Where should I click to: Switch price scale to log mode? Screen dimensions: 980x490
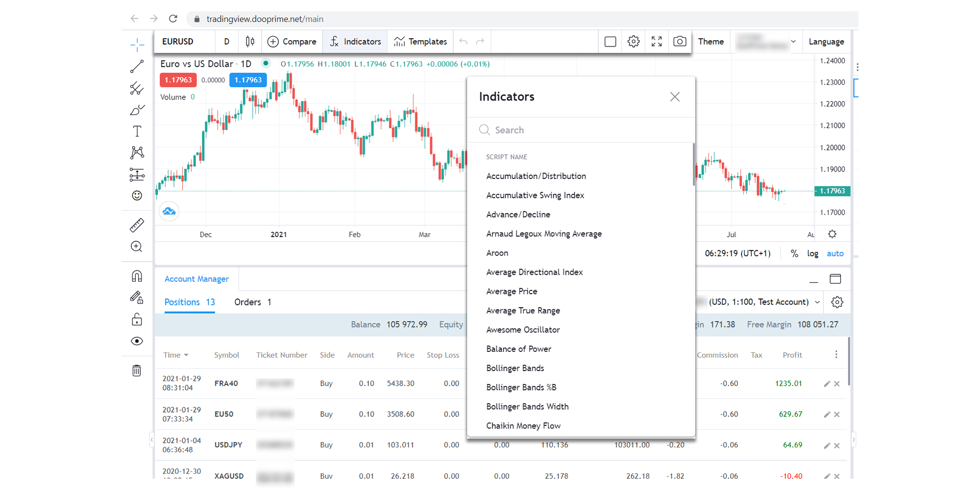(x=812, y=253)
